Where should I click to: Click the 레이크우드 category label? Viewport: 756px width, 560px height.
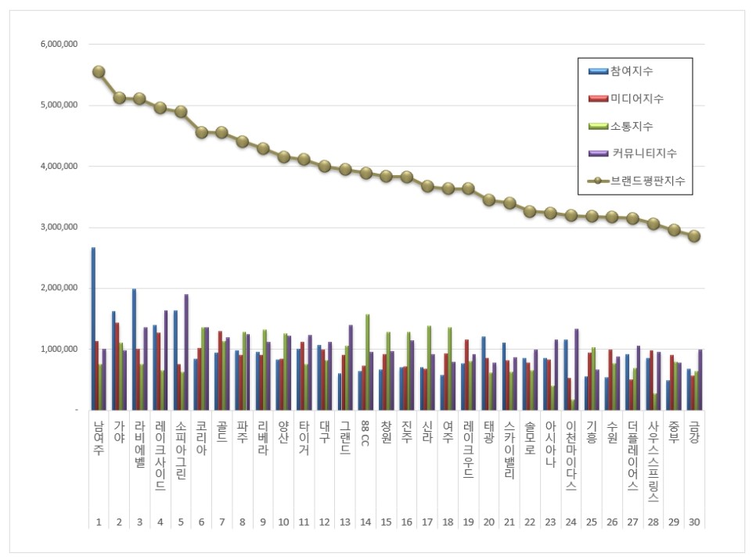click(x=468, y=450)
